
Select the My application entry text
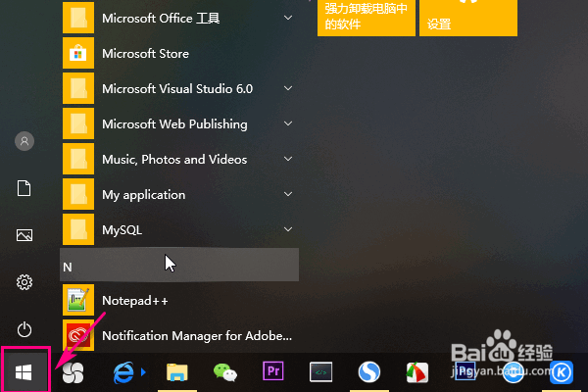[144, 195]
